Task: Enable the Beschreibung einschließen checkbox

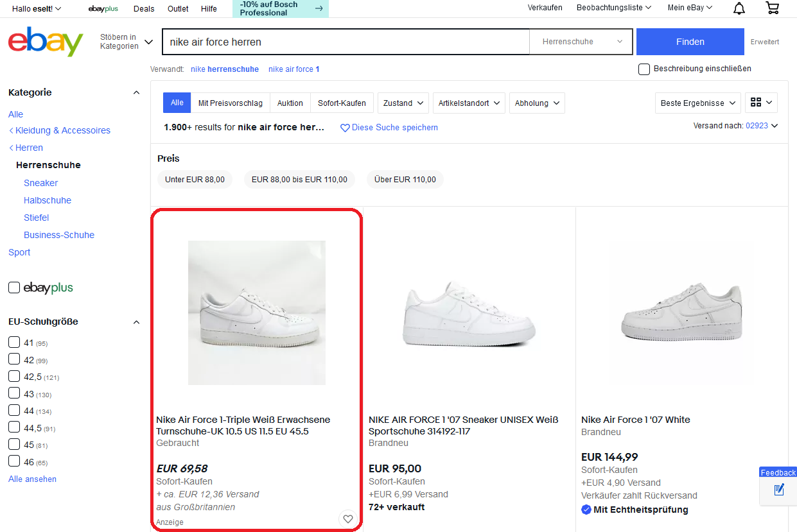Action: 644,69
